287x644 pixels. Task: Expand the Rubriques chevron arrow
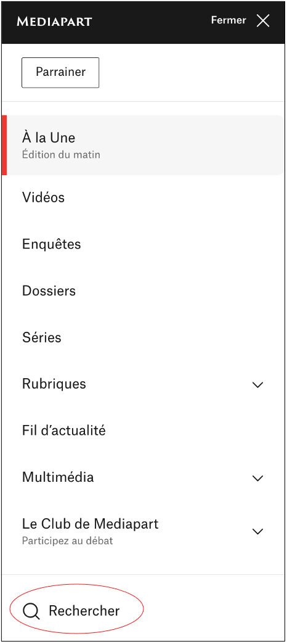257,385
